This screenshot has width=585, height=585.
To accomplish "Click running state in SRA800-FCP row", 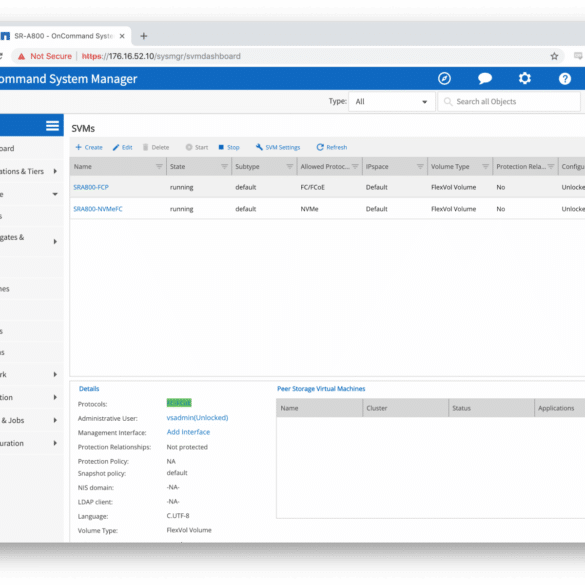I will 181,187.
